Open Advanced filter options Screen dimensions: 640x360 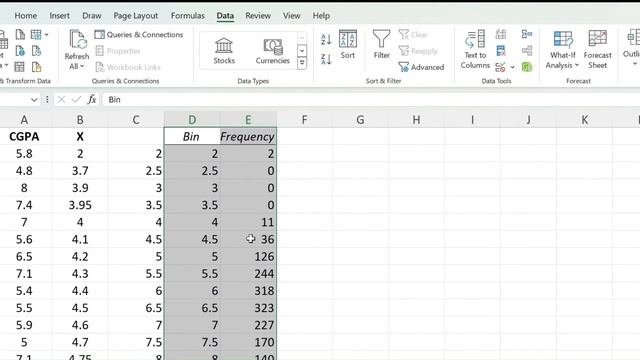421,67
